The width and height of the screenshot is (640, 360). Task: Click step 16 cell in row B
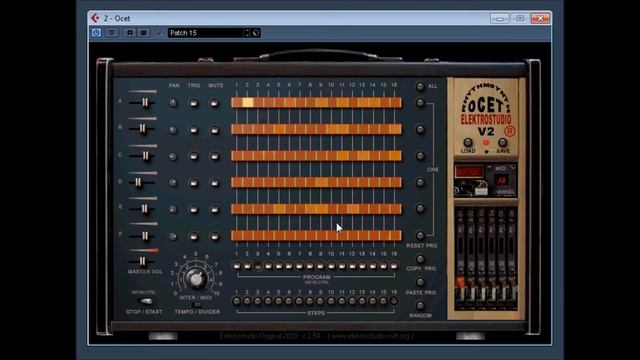(395, 129)
